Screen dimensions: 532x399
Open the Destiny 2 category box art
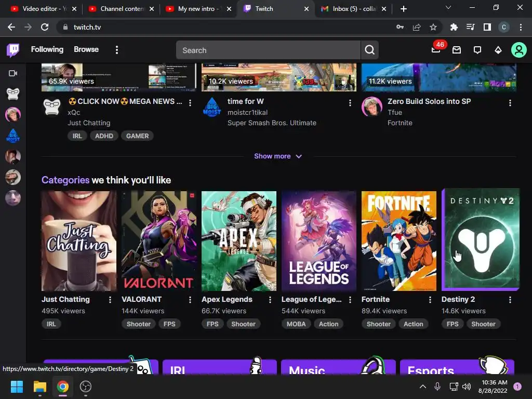[481, 240]
